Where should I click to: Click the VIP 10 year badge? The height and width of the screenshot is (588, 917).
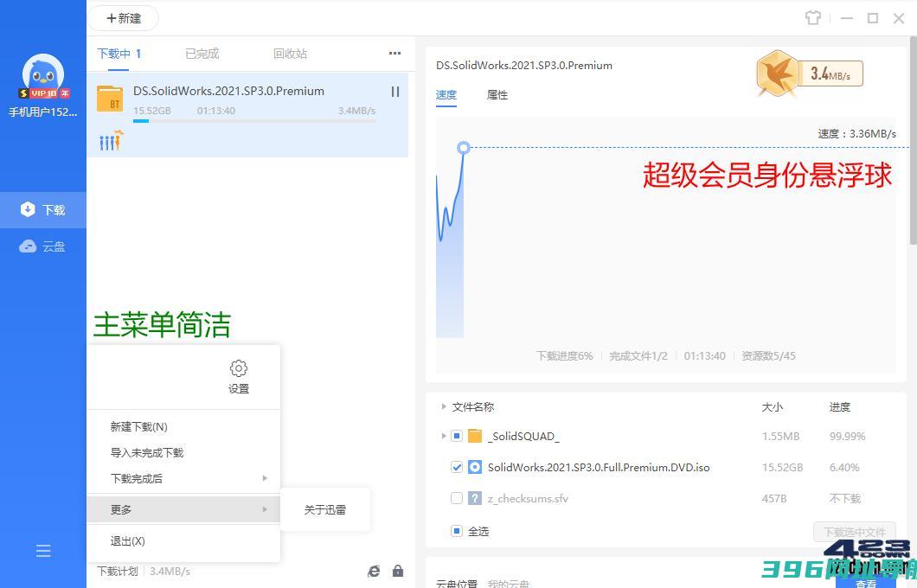click(x=44, y=93)
